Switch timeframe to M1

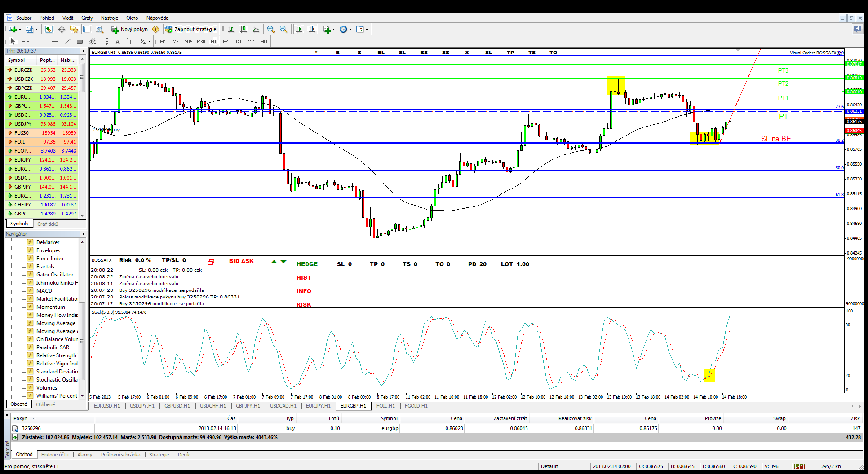click(x=163, y=41)
